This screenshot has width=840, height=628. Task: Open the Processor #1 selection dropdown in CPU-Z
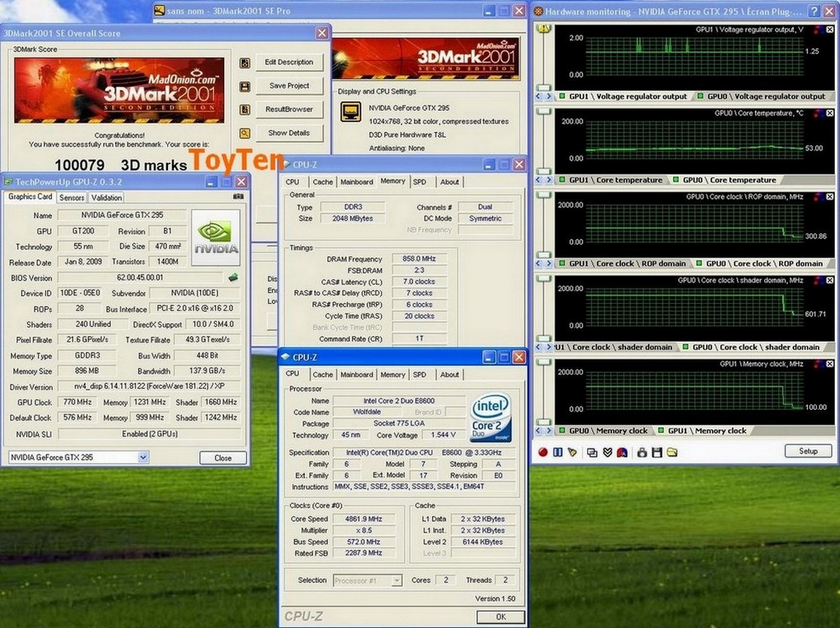pos(397,581)
